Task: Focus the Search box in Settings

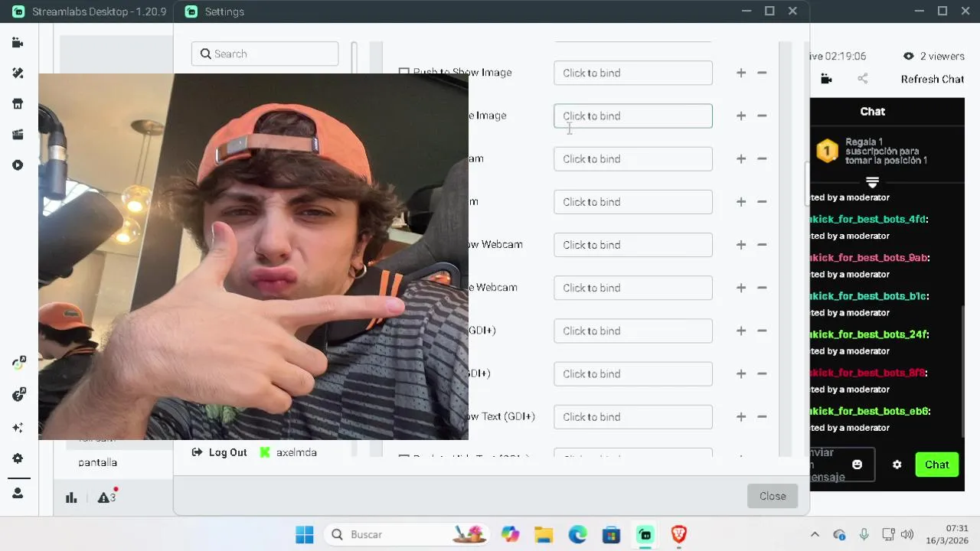Action: (x=265, y=54)
